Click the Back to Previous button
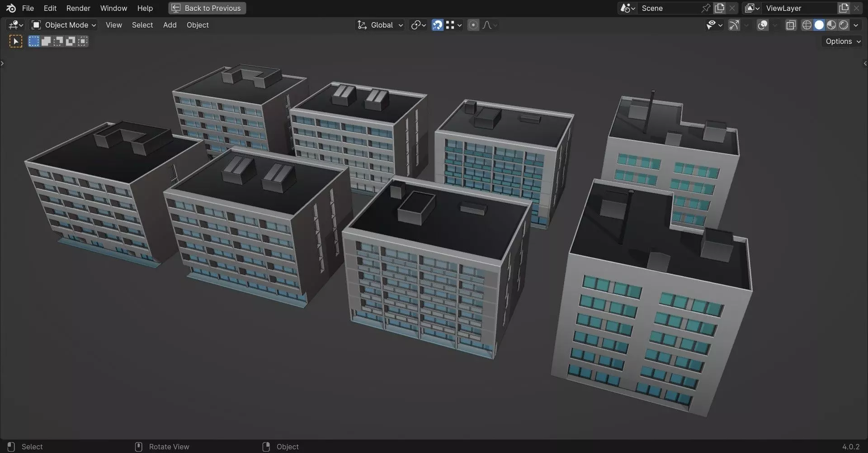The image size is (868, 453). [x=207, y=8]
